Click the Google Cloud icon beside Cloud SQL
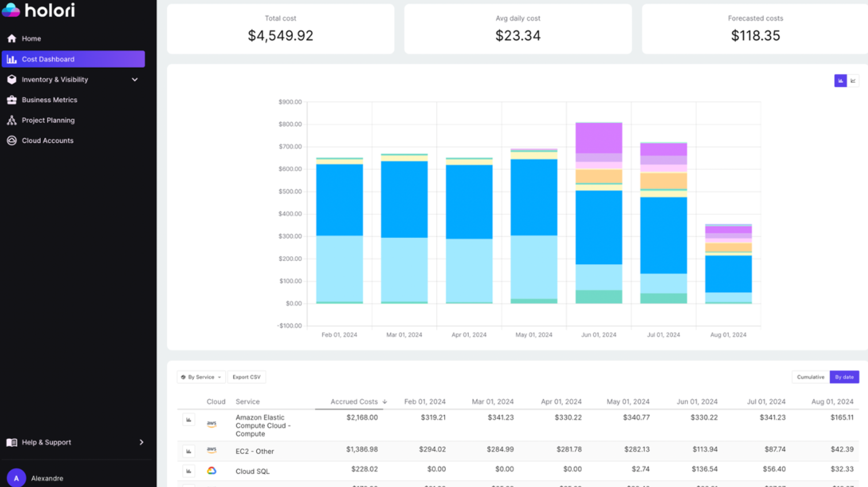Screen dimensions: 868x487 [211, 470]
